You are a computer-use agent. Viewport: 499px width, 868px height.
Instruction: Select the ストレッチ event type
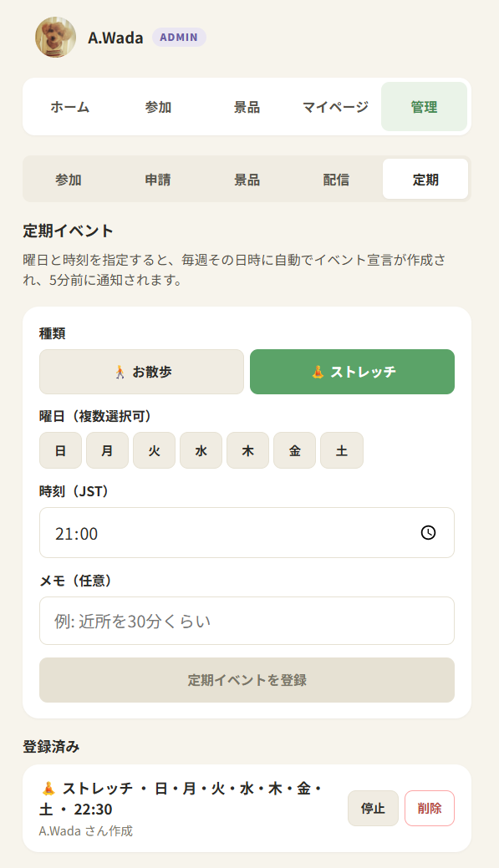pyautogui.click(x=352, y=371)
